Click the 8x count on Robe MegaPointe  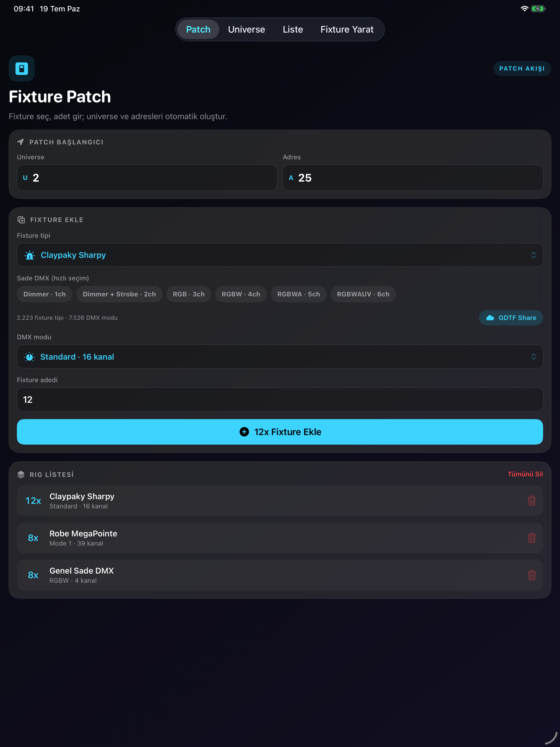coord(33,538)
